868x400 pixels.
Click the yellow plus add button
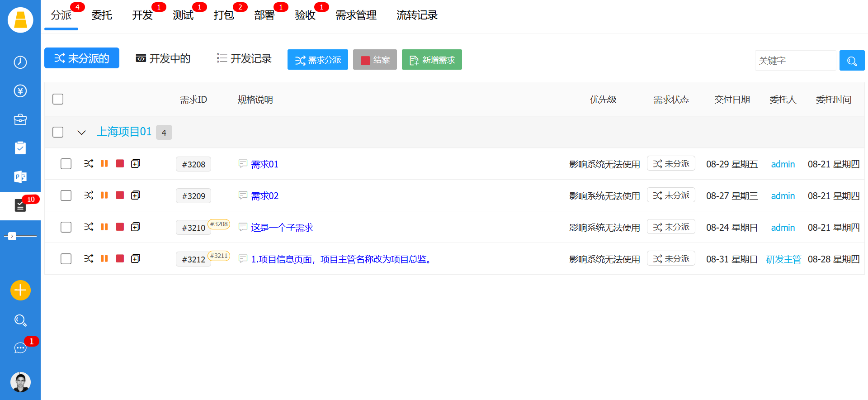click(20, 290)
